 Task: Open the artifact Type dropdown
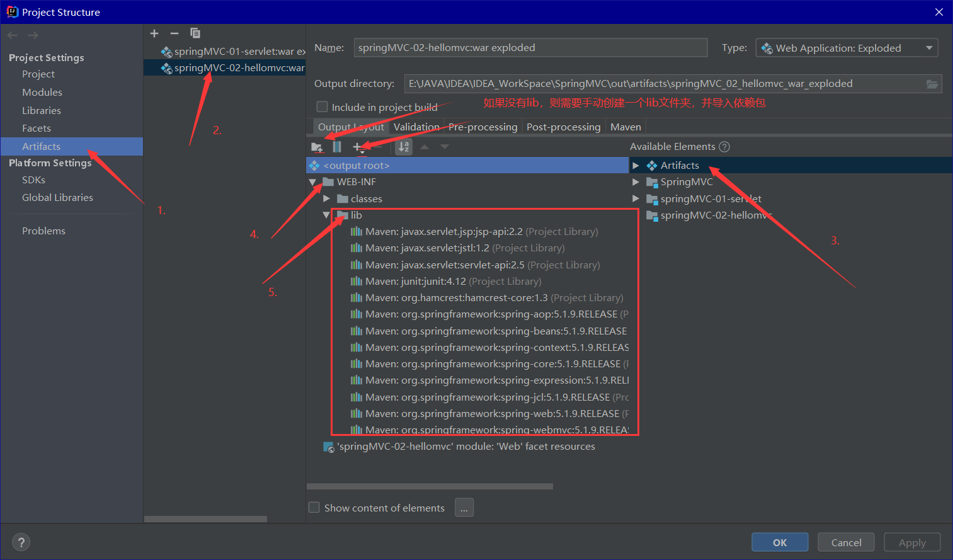(x=847, y=48)
